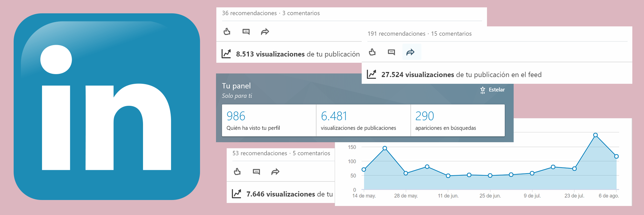Click the analytics chart icon beside 8.513 visualizaciones
This screenshot has width=644, height=215.
point(226,54)
